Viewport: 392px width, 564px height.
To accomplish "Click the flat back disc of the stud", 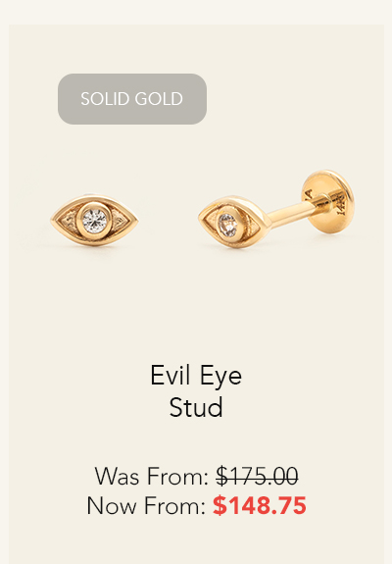I will coord(328,202).
